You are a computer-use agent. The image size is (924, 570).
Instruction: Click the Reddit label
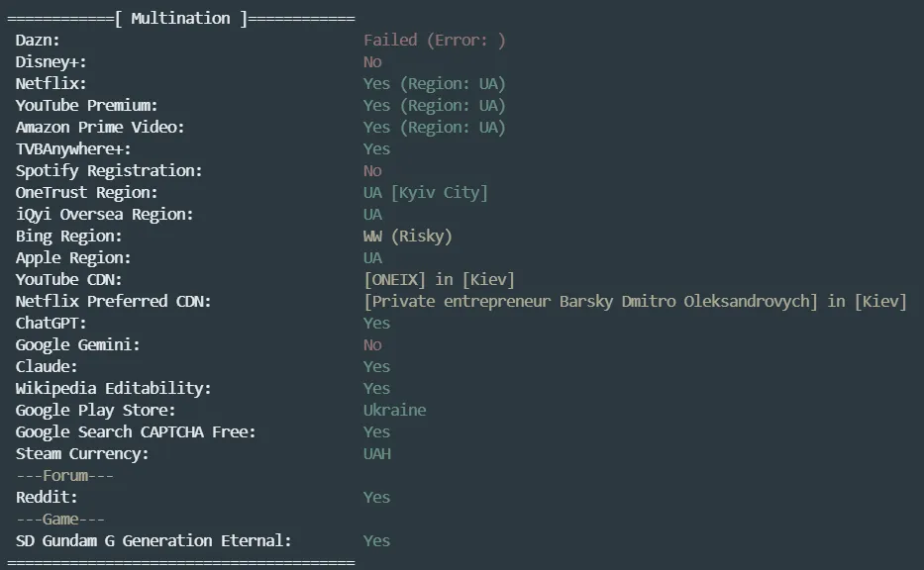click(47, 498)
